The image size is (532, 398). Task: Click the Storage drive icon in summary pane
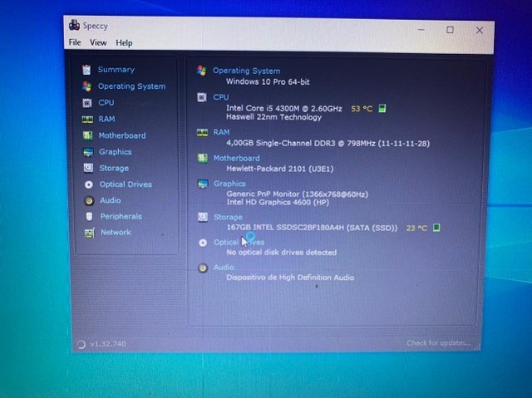(x=203, y=217)
